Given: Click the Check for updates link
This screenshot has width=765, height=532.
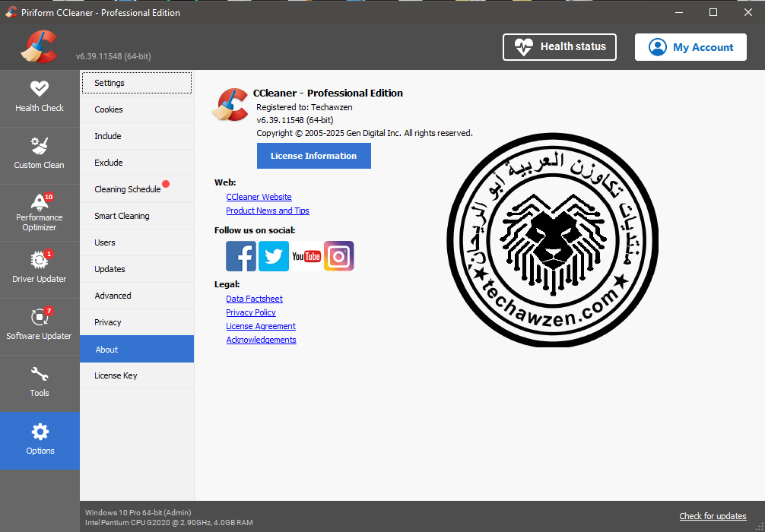Looking at the screenshot, I should click(x=713, y=516).
